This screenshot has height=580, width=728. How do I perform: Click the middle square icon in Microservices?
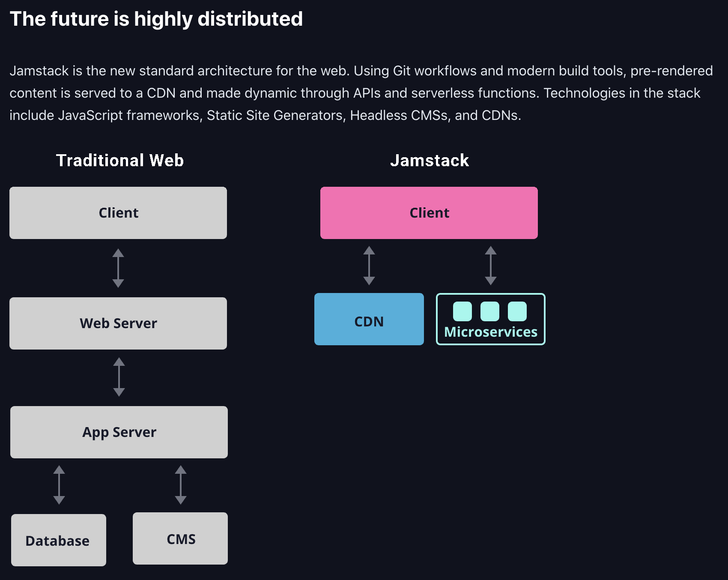490,311
